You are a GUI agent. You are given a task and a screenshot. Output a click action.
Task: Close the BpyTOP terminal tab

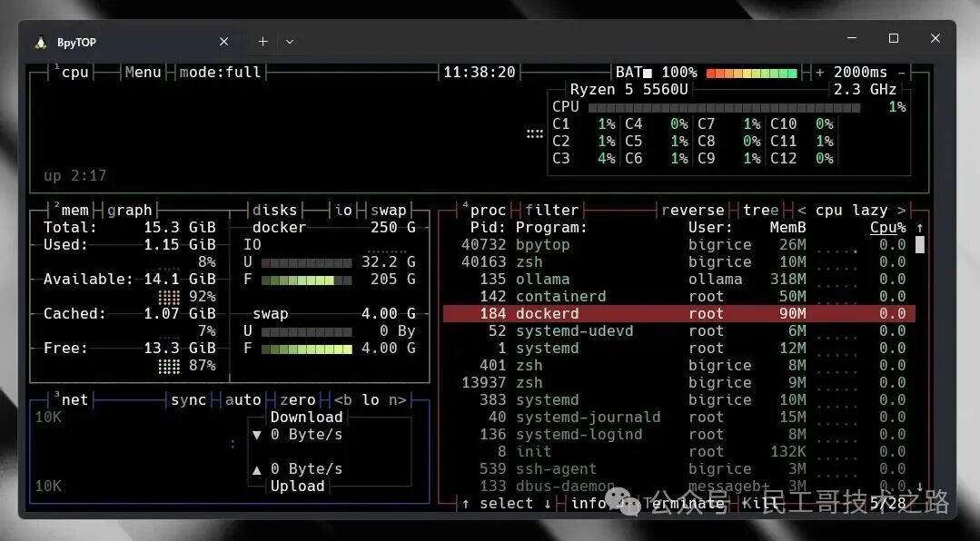point(224,42)
